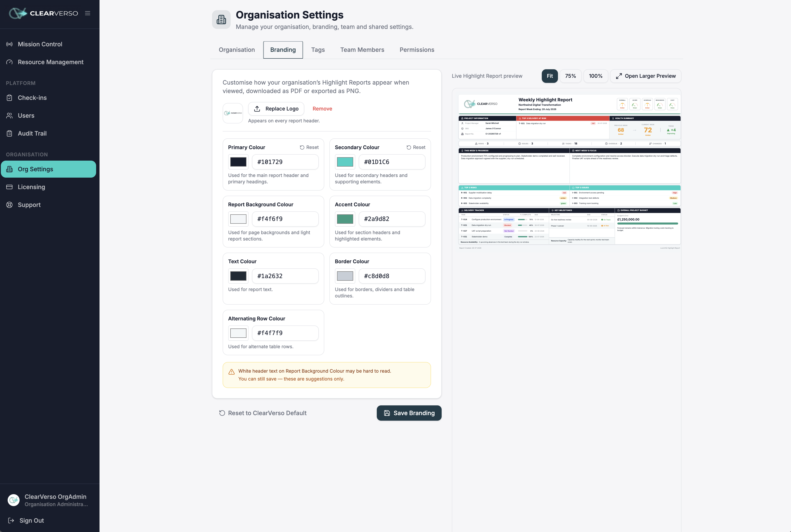Open Alternating Row Colour swatch
Viewport: 791px width, 532px height.
238,333
